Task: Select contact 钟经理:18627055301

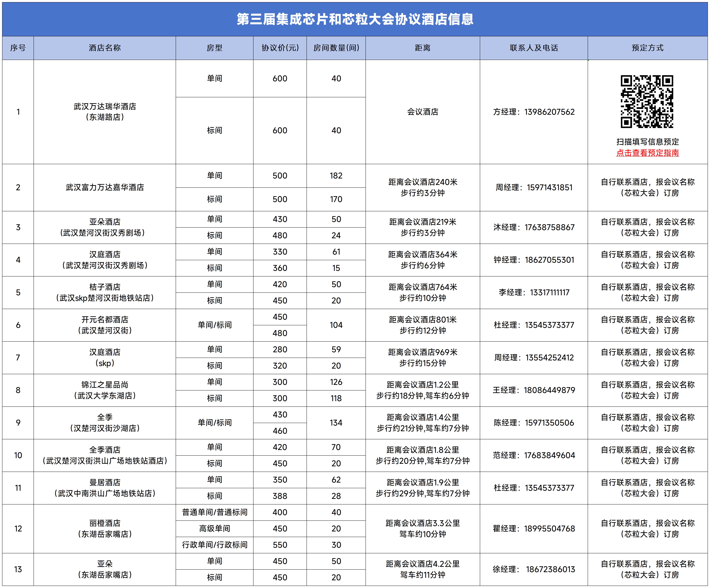Action: click(x=534, y=260)
